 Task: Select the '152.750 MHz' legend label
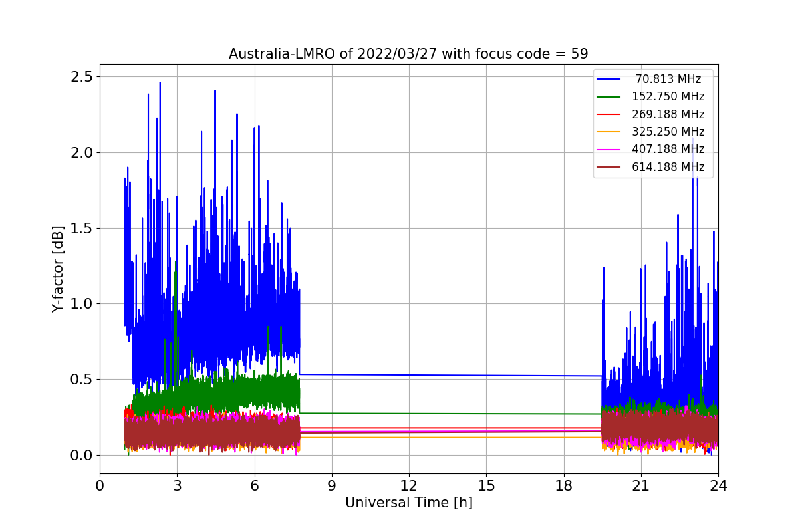668,96
